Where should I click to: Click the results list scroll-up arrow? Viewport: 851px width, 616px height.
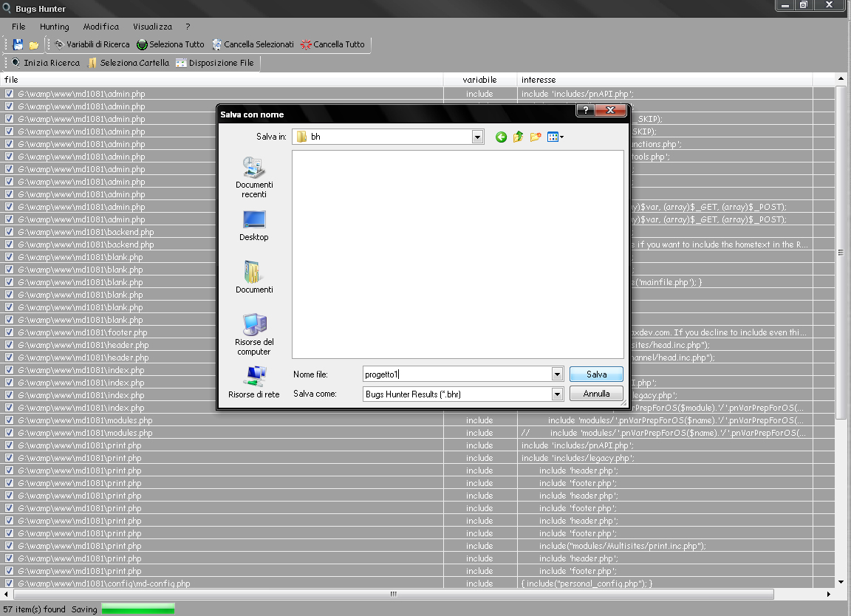click(841, 79)
